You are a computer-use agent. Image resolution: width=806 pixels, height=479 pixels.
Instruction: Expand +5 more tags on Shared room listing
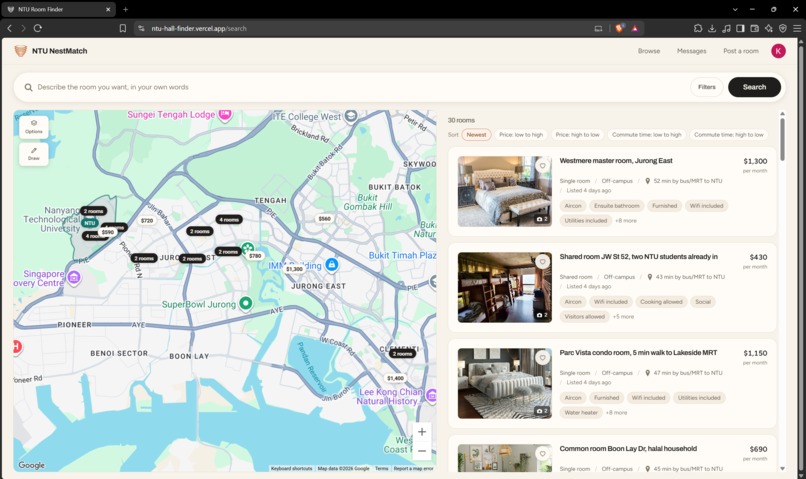coord(623,317)
